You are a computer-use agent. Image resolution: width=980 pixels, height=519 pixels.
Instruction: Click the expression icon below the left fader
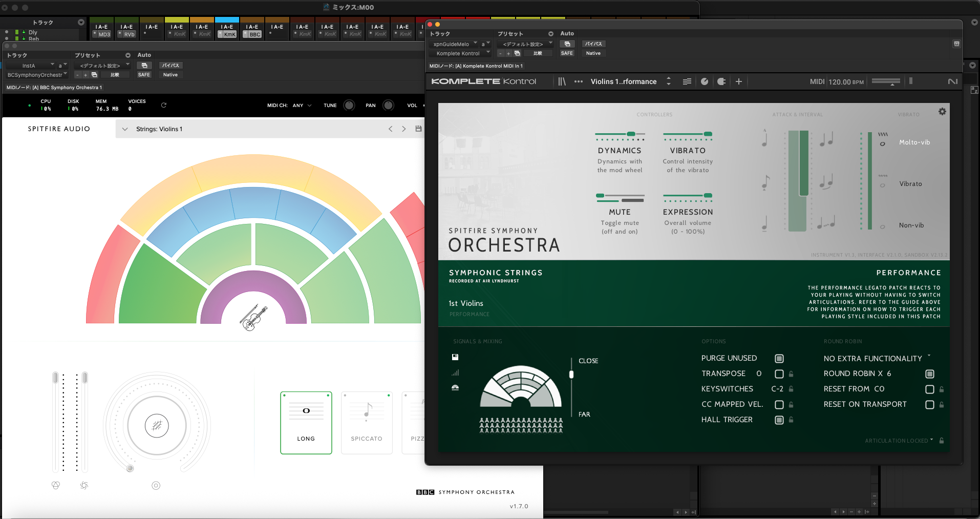pyautogui.click(x=56, y=485)
